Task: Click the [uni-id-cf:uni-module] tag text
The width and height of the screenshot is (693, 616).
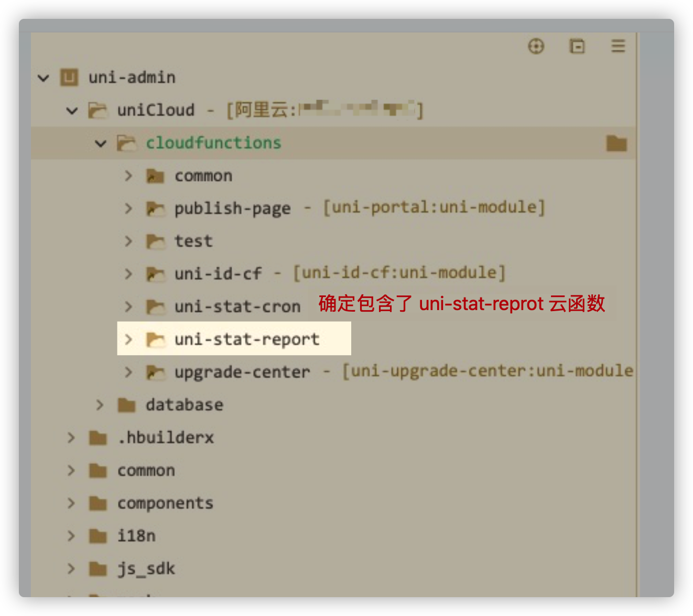Action: (399, 273)
